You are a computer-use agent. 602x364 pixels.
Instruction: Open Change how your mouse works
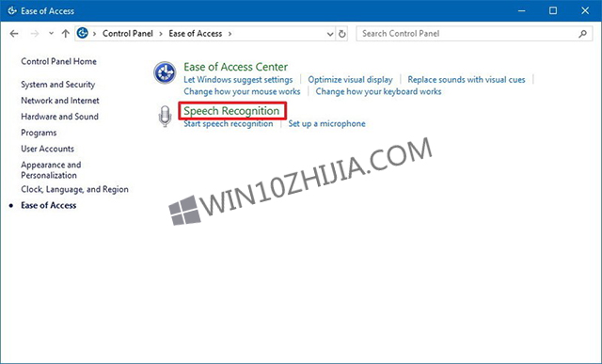[242, 92]
